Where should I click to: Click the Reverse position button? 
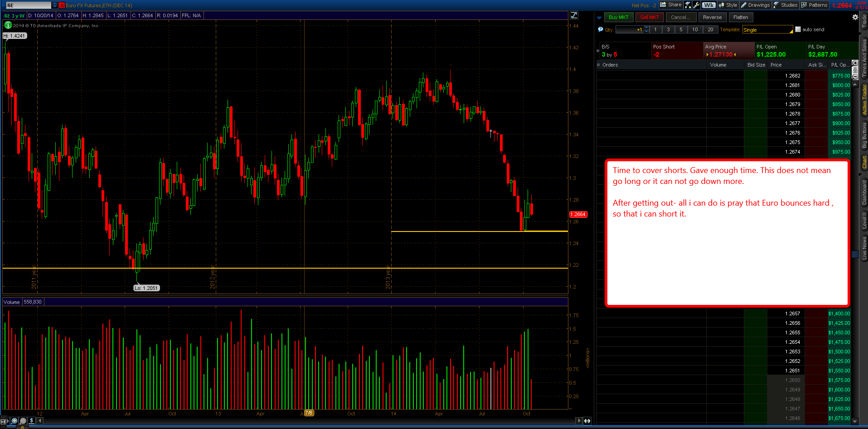[x=713, y=17]
